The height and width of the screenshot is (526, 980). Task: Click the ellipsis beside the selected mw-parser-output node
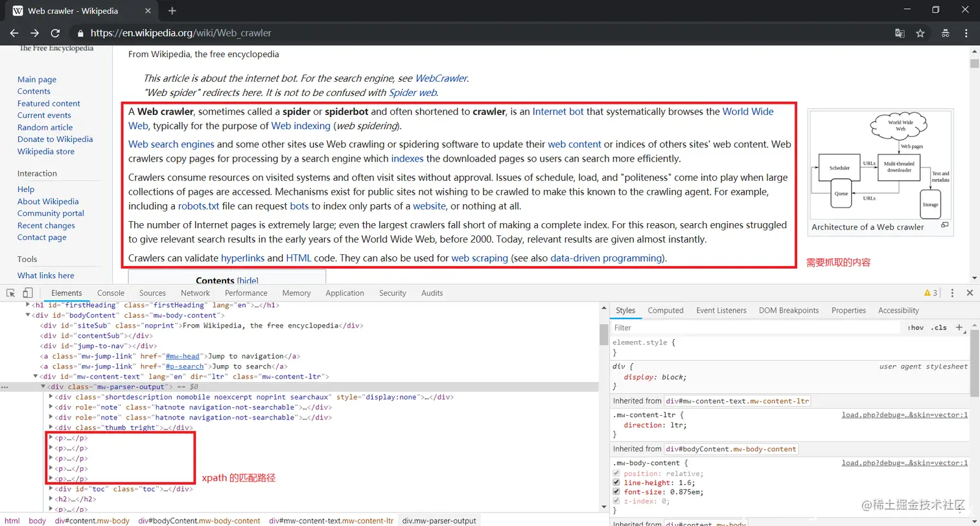click(x=5, y=387)
